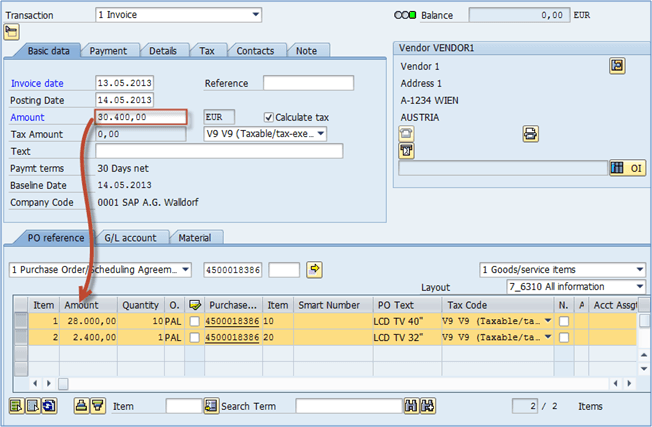Click the vendor display icon beside Vendor 1
Viewport: 652px width, 427px height.
pyautogui.click(x=617, y=66)
